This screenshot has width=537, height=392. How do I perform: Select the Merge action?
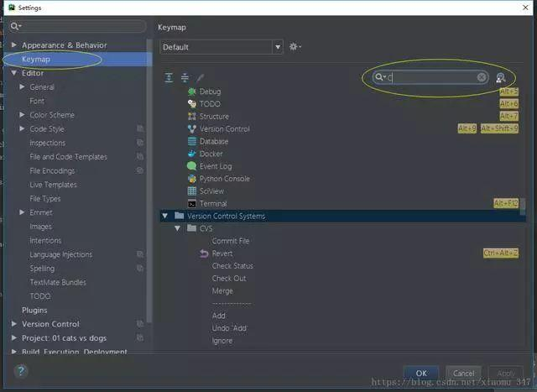click(x=222, y=291)
